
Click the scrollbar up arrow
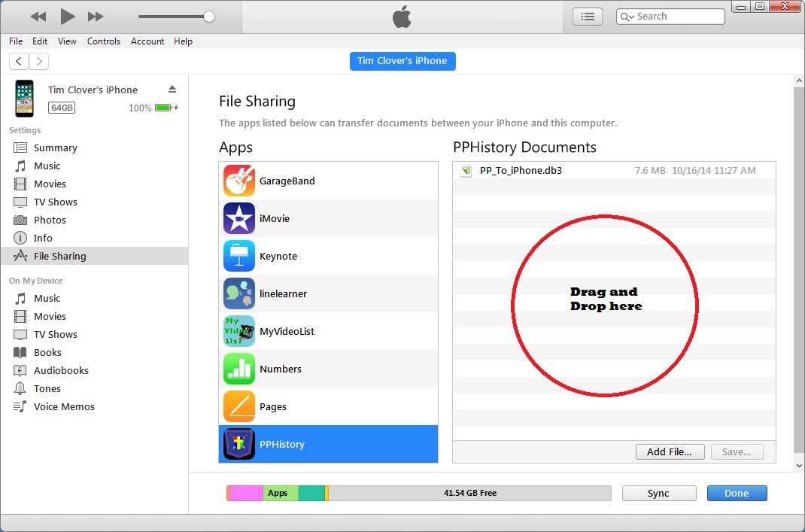[x=799, y=81]
